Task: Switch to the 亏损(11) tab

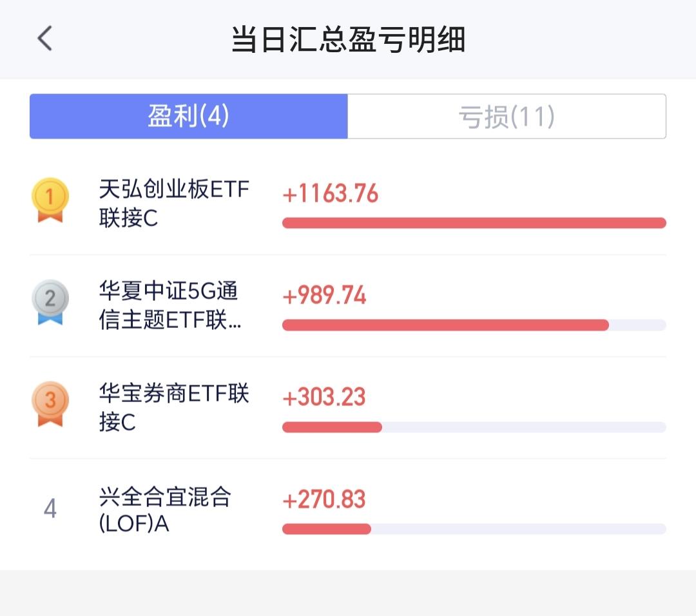Action: click(x=507, y=117)
